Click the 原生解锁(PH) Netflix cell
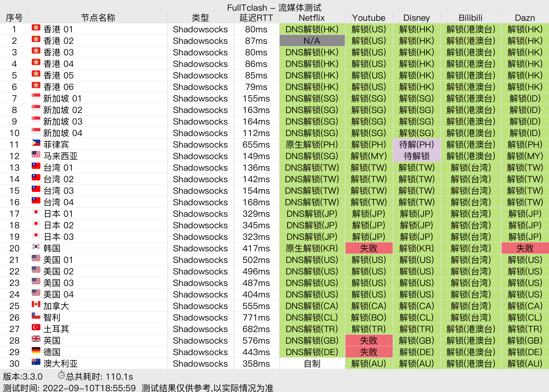The width and height of the screenshot is (549, 392). click(x=312, y=144)
